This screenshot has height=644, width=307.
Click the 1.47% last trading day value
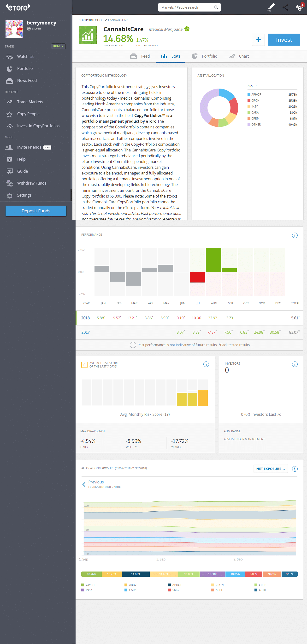142,40
